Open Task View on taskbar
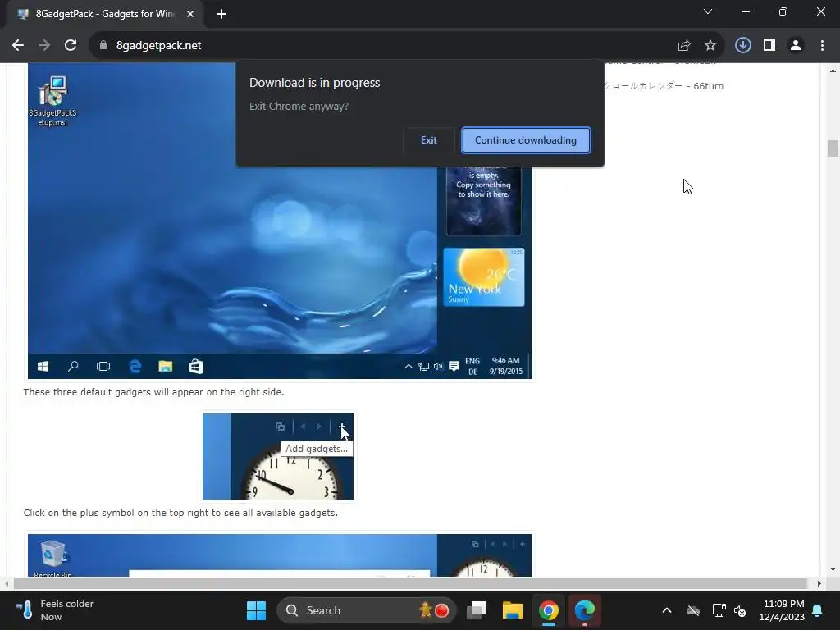The height and width of the screenshot is (630, 840). click(477, 610)
